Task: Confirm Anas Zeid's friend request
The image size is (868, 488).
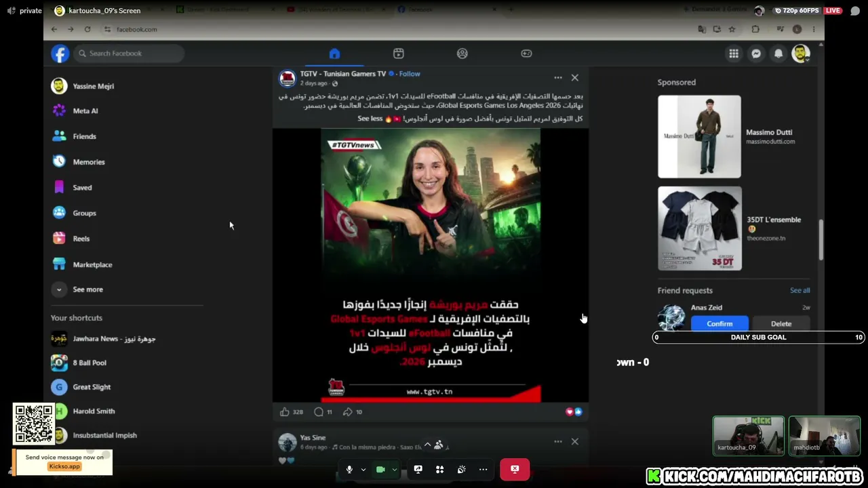Action: 719,324
